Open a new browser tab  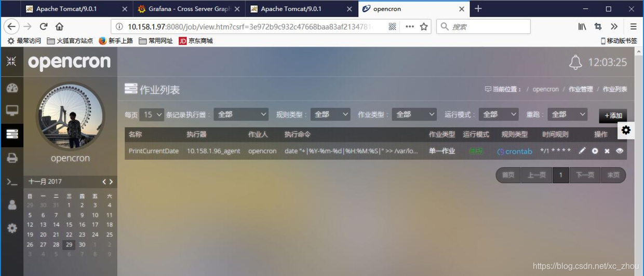(x=478, y=9)
